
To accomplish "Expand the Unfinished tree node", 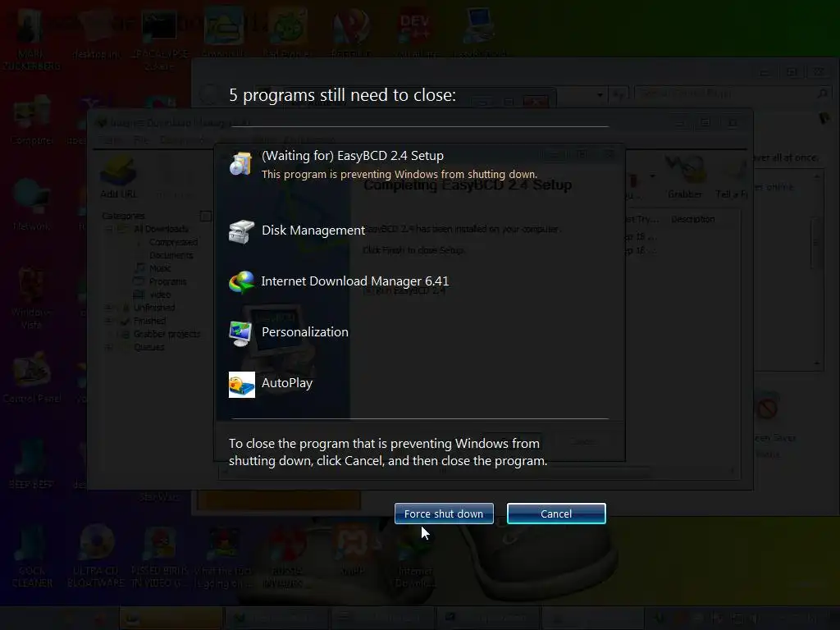I will pyautogui.click(x=109, y=308).
